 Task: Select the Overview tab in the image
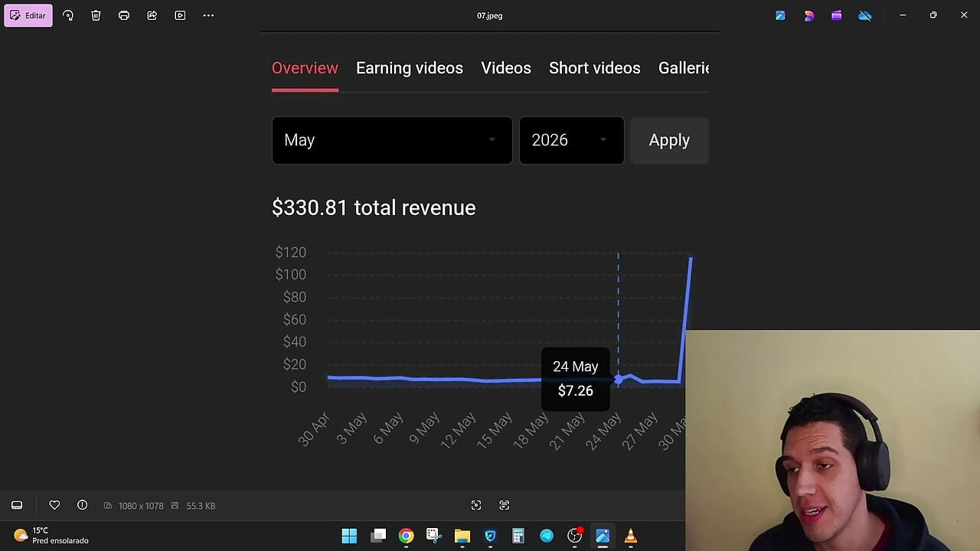(x=305, y=68)
